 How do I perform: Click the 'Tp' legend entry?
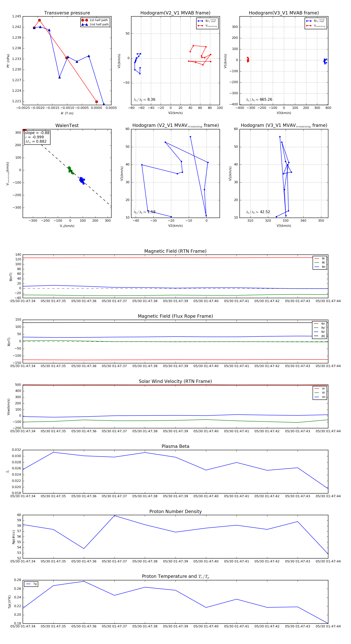pos(31,584)
